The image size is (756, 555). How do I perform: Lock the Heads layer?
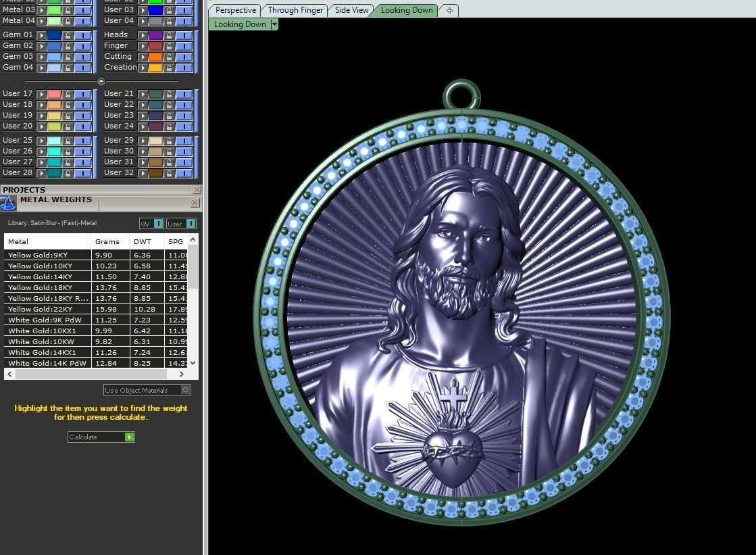tap(169, 34)
